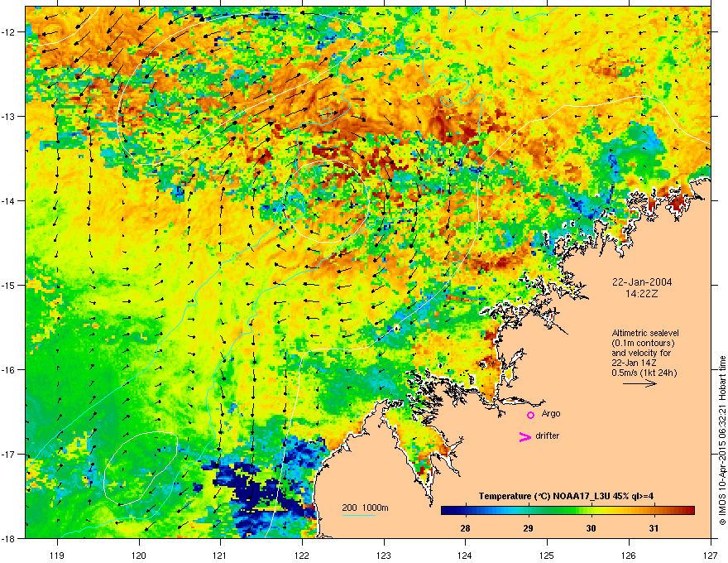
Task: Click the time text 14:22Z
Action: [642, 294]
